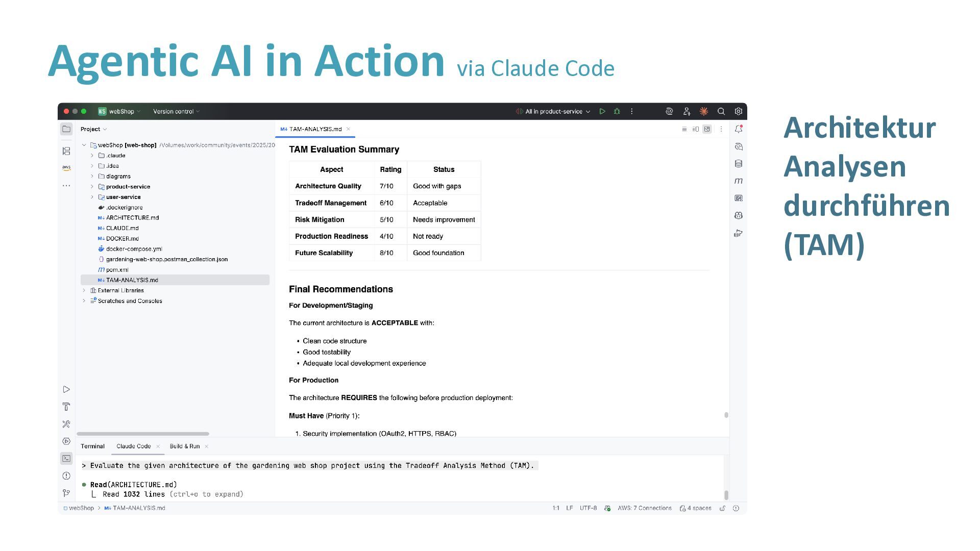Open the 'All in product-service' run configuration dropdown

(x=557, y=111)
